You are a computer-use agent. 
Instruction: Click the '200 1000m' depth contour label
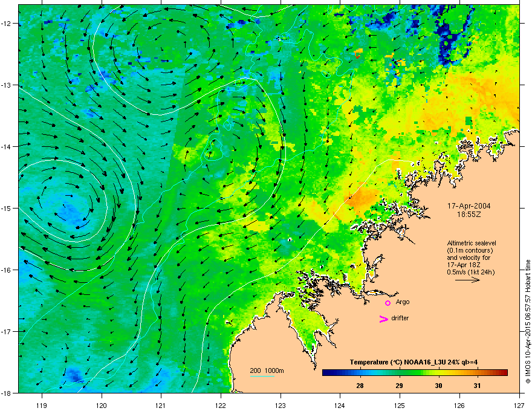pos(267,371)
